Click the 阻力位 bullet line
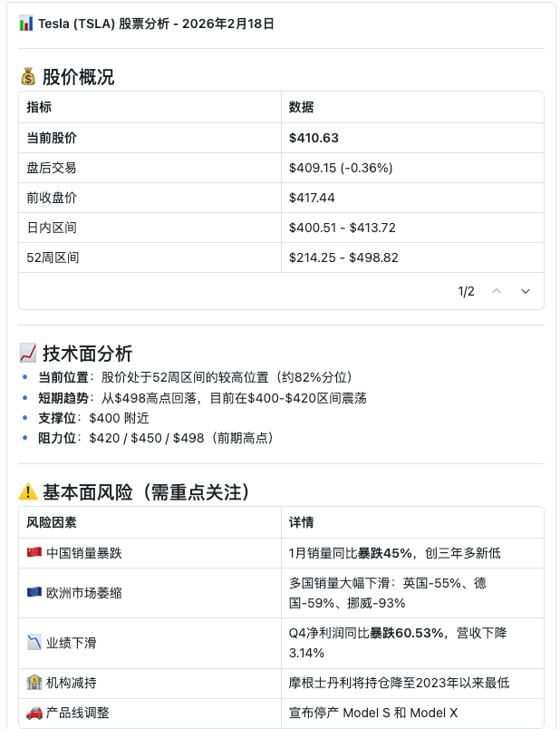560x729 pixels. coord(156,438)
